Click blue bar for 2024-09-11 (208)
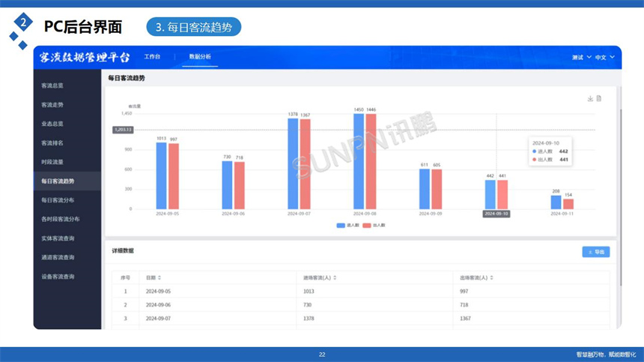The image size is (644, 362). click(x=556, y=202)
